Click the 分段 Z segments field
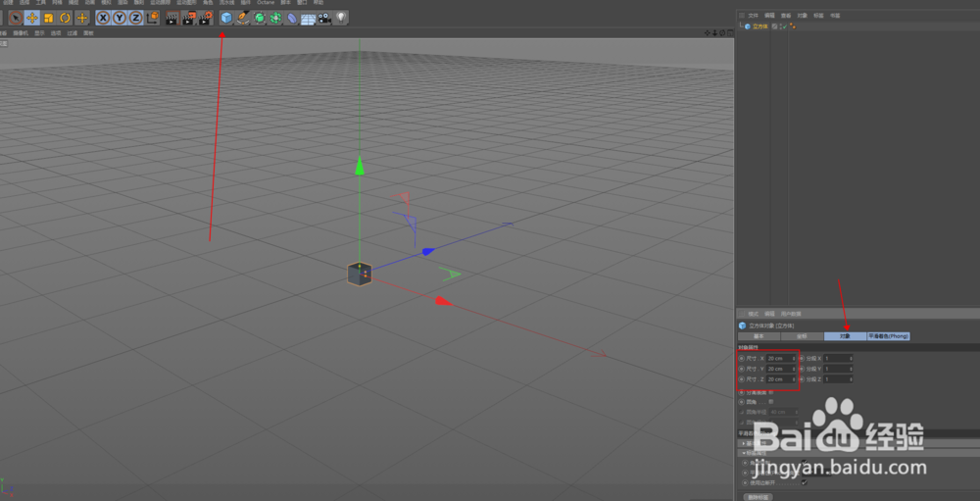The width and height of the screenshot is (980, 501). [838, 379]
